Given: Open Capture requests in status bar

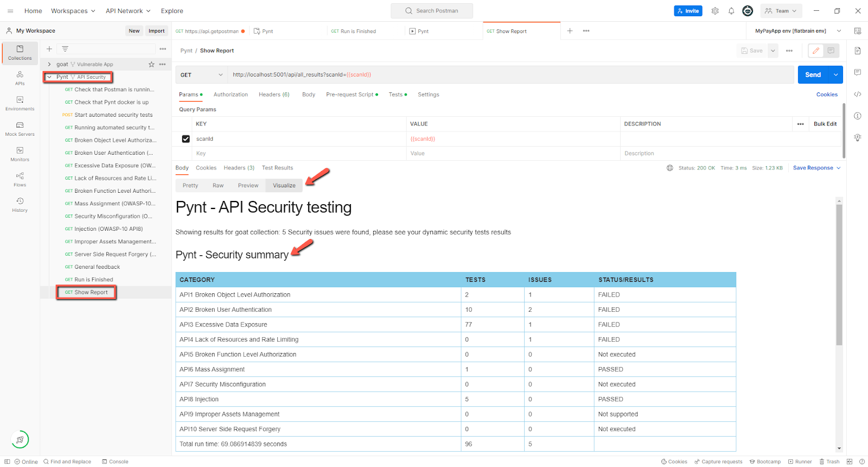Looking at the screenshot, I should (718, 462).
